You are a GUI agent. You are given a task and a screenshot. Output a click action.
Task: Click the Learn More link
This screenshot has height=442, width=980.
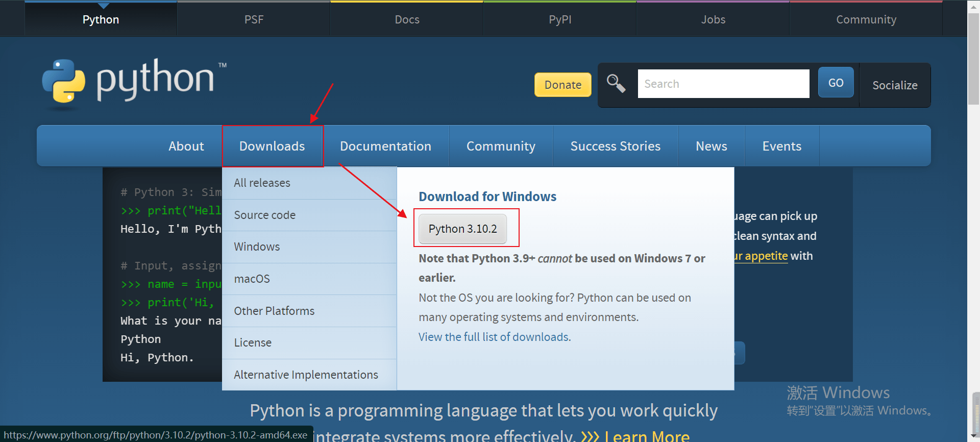[647, 436]
